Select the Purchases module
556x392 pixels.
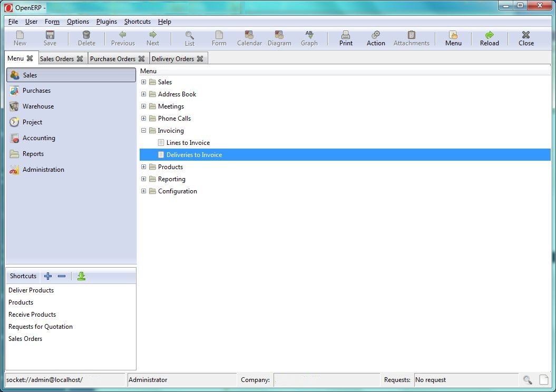tap(71, 91)
